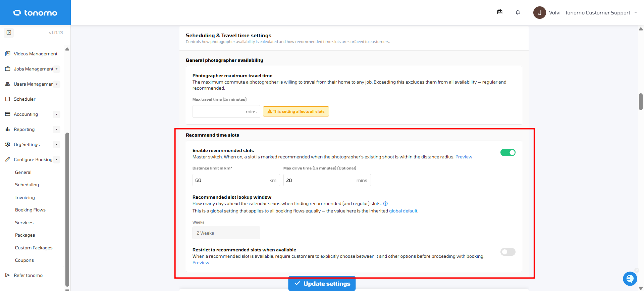
Task: Click Scheduler calendar icon
Action: click(x=8, y=99)
